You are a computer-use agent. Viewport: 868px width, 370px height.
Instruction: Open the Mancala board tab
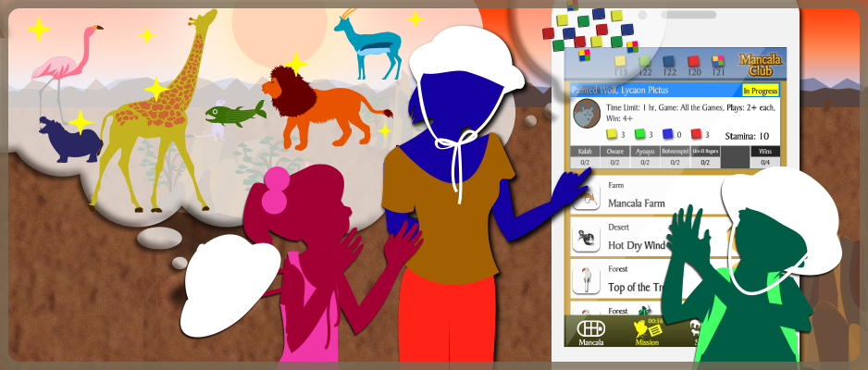point(590,332)
